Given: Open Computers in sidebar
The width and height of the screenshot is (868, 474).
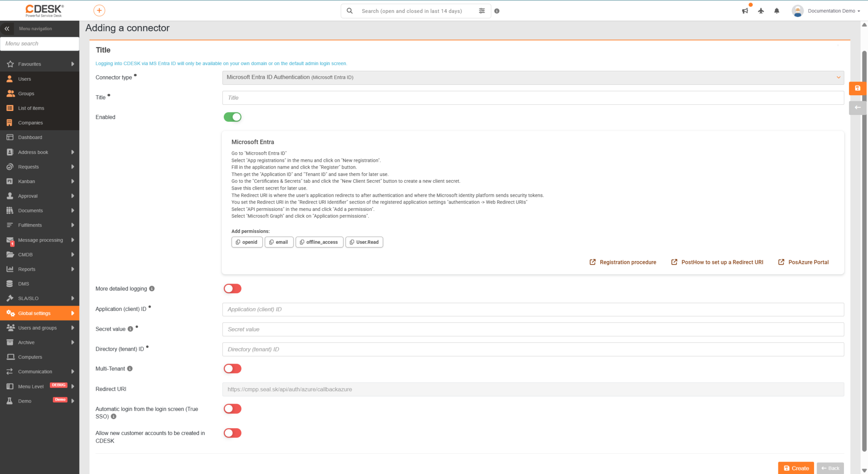Looking at the screenshot, I should pos(39,357).
